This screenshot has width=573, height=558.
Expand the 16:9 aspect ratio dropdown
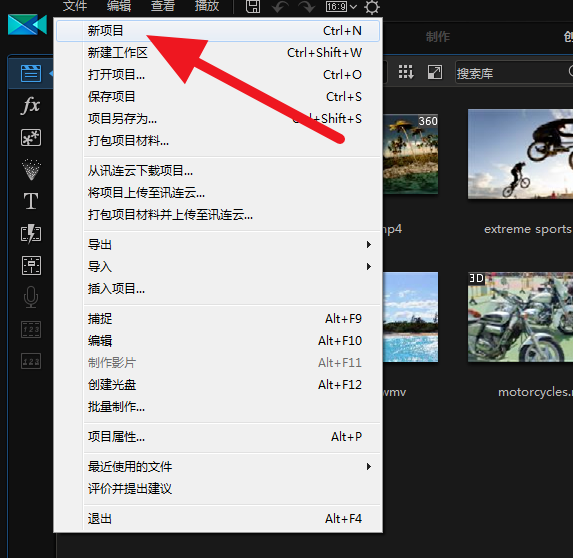[x=341, y=7]
